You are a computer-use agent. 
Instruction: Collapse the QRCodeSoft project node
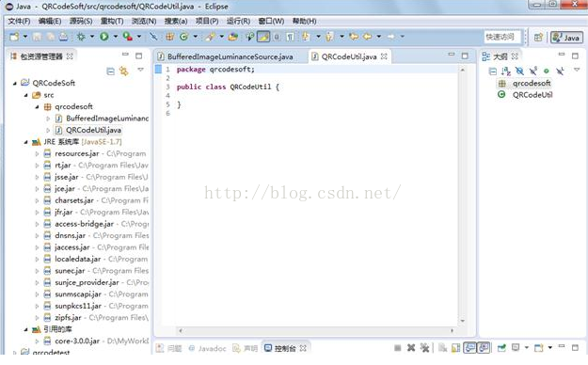pos(15,84)
